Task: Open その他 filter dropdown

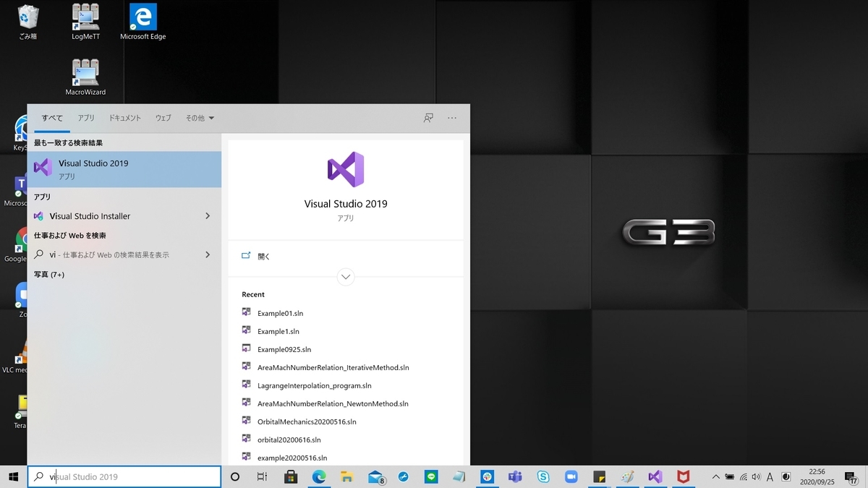Action: pos(200,118)
